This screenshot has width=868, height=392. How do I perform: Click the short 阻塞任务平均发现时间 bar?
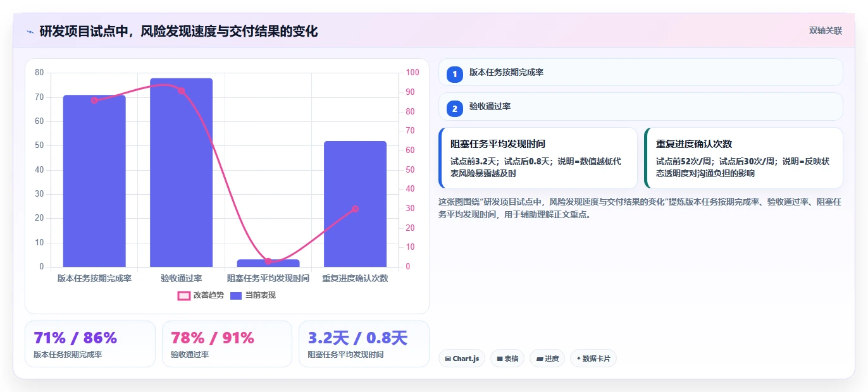[268, 263]
